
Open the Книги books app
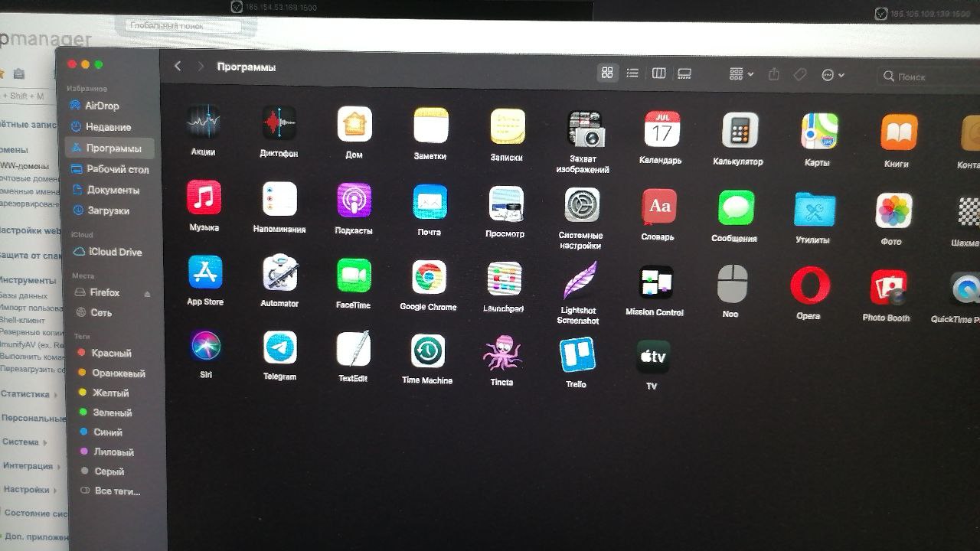click(899, 133)
